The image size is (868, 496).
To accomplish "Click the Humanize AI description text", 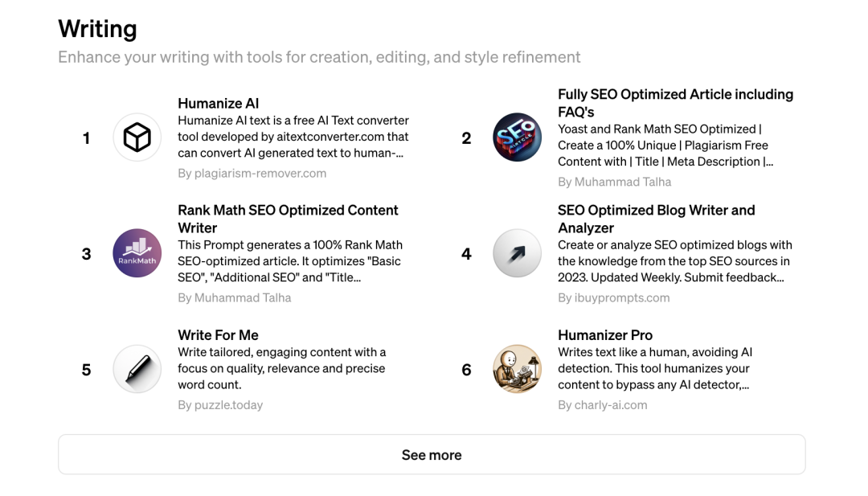I will [293, 137].
